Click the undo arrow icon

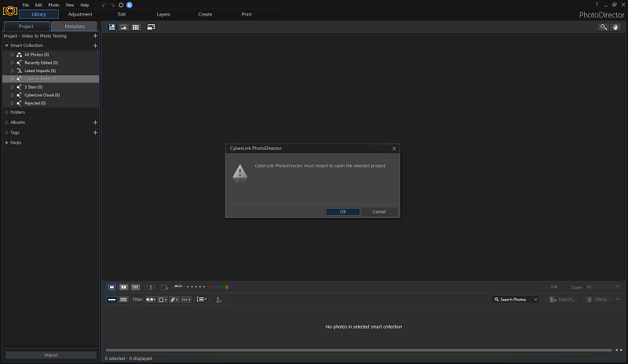click(104, 5)
